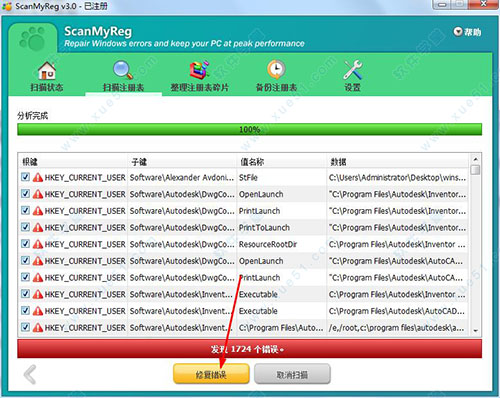Click the 取消扫描 button
The height and width of the screenshot is (398, 500).
point(292,374)
